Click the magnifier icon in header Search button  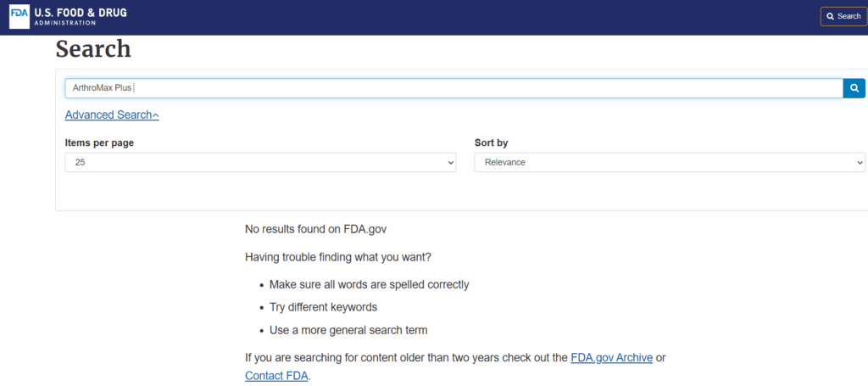click(x=831, y=17)
